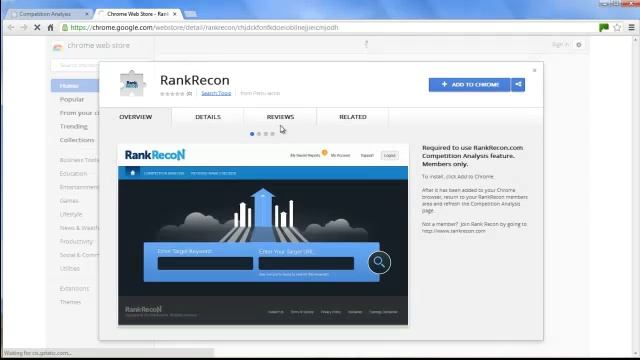Select fourth carousel dot

click(273, 134)
